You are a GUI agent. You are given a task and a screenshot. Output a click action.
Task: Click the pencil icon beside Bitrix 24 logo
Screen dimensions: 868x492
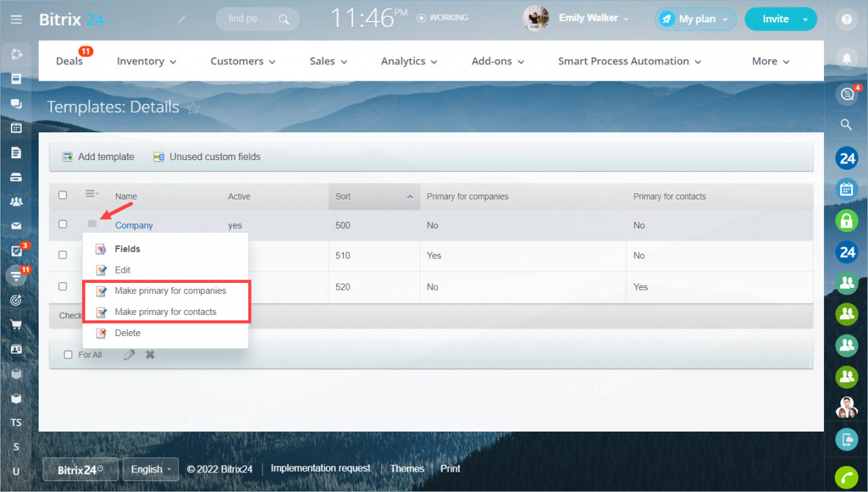point(182,20)
